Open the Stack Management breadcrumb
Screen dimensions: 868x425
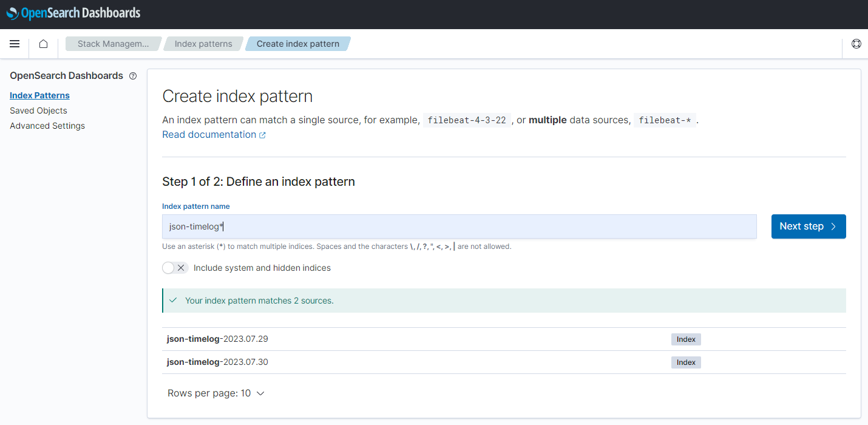tap(114, 44)
